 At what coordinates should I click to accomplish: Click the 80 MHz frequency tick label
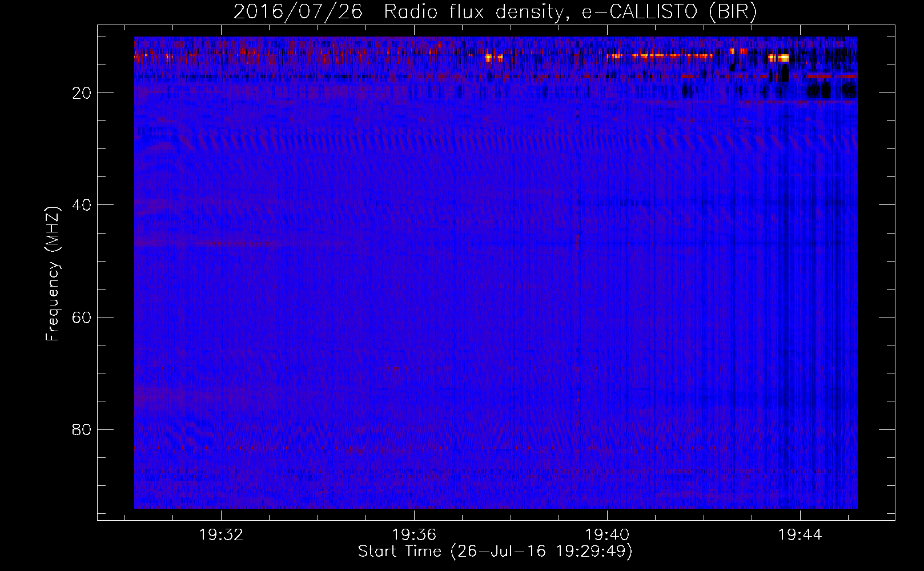pyautogui.click(x=82, y=429)
